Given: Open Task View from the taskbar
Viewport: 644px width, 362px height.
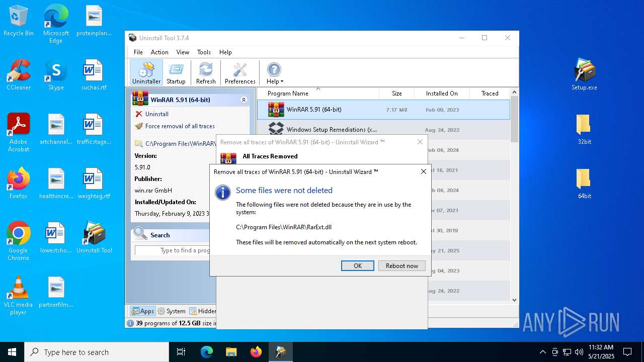Looking at the screenshot, I should (x=181, y=352).
